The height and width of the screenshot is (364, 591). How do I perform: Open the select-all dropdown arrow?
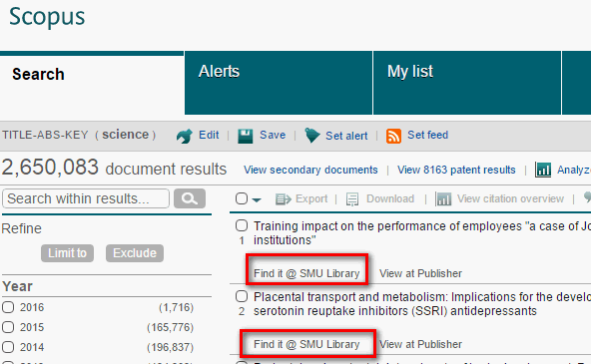(257, 199)
